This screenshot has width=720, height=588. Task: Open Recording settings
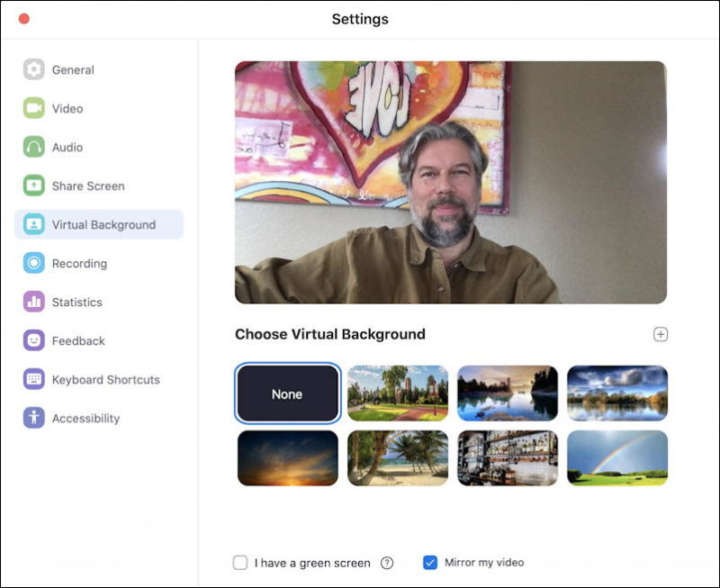76,263
